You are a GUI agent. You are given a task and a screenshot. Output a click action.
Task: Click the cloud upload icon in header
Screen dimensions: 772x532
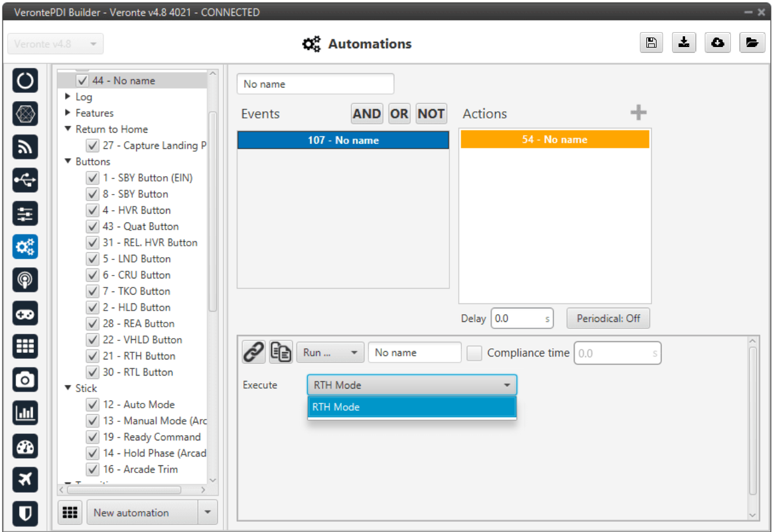point(718,43)
